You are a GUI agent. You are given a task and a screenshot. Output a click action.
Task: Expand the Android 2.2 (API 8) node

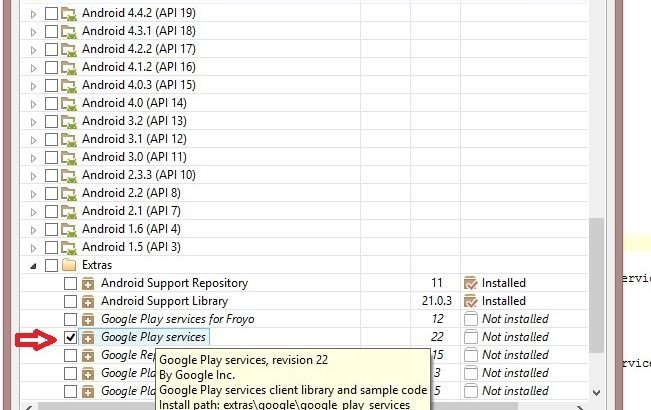[x=35, y=193]
